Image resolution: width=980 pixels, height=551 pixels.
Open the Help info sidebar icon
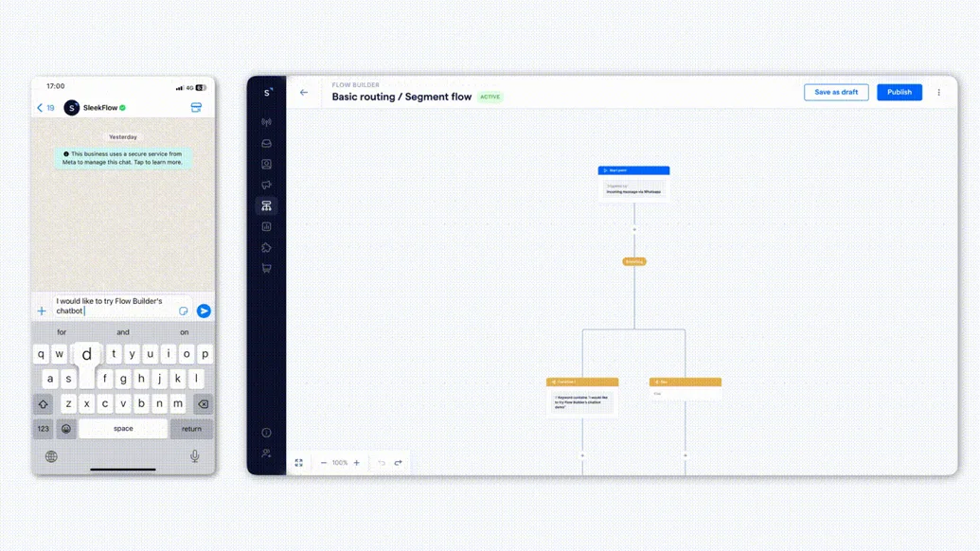pos(266,433)
